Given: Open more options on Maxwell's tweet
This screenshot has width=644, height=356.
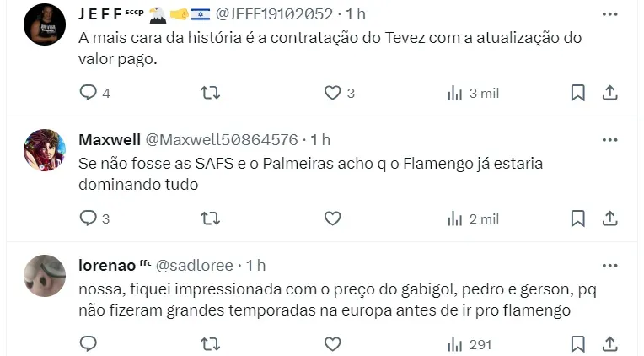Looking at the screenshot, I should (609, 139).
